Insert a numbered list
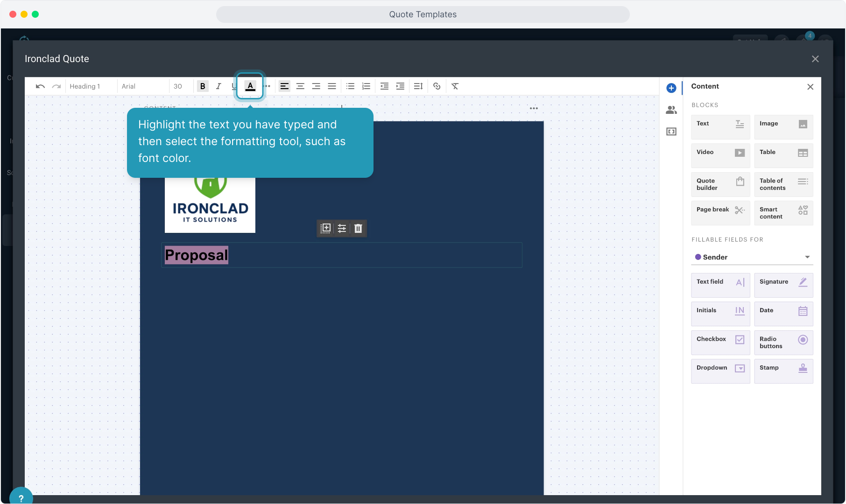 pyautogui.click(x=366, y=86)
